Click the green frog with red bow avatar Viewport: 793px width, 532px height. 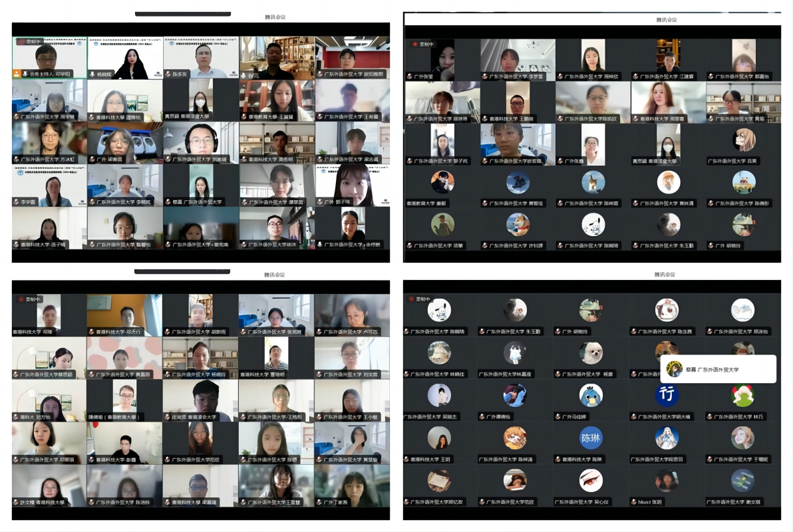pos(742,396)
